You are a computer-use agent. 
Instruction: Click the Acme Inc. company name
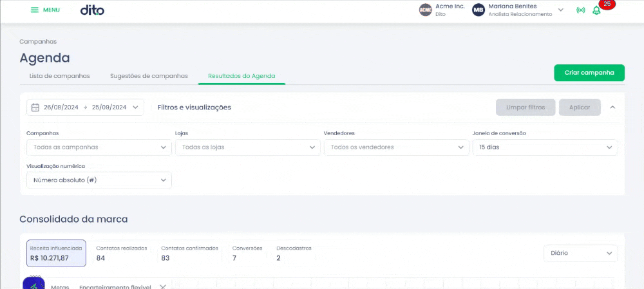(x=450, y=6)
